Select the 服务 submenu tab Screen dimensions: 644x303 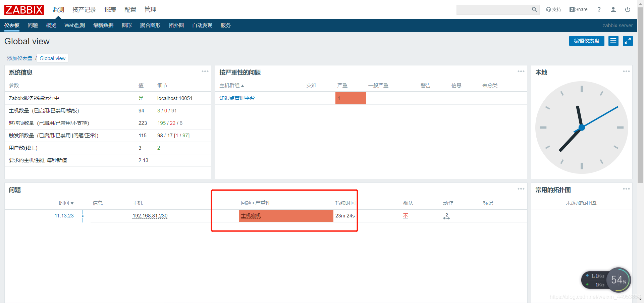pos(225,26)
